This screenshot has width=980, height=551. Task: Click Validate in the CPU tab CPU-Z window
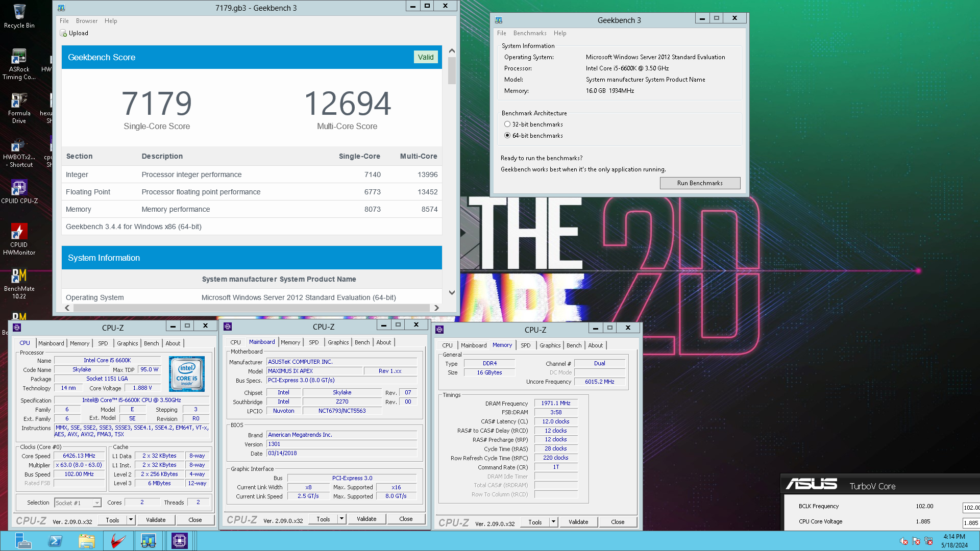[x=156, y=520]
